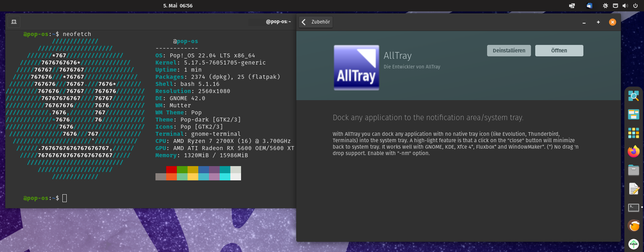Open the night light brightness indicator
Viewport: 644px width, 252px height.
click(x=605, y=6)
